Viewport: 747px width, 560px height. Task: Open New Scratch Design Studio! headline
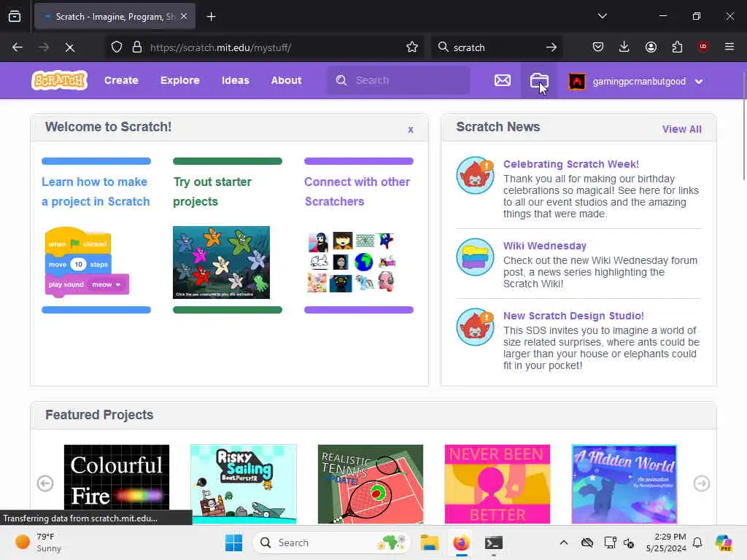(x=573, y=316)
